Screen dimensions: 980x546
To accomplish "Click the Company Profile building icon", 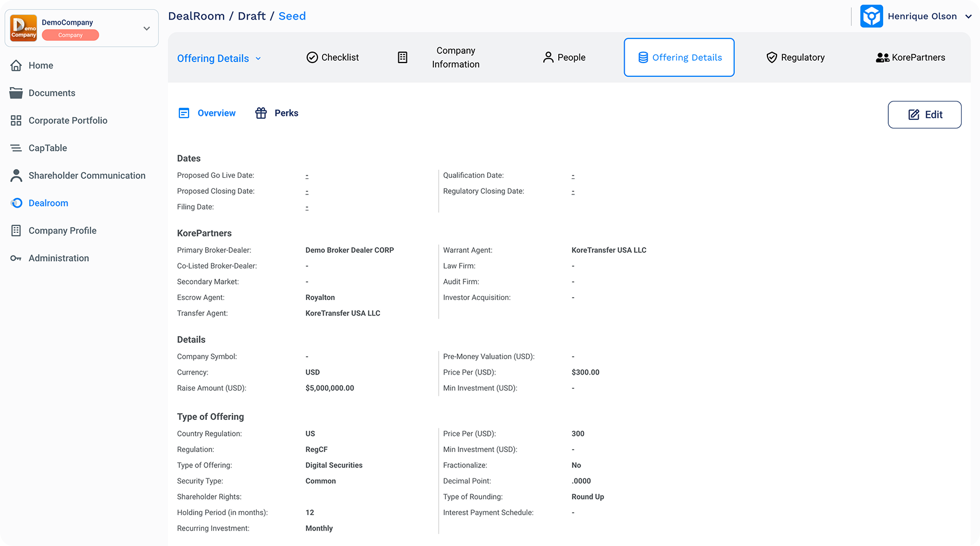I will tap(16, 231).
